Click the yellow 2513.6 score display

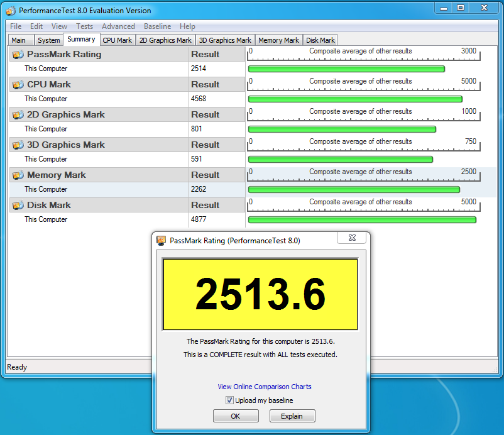tap(260, 294)
